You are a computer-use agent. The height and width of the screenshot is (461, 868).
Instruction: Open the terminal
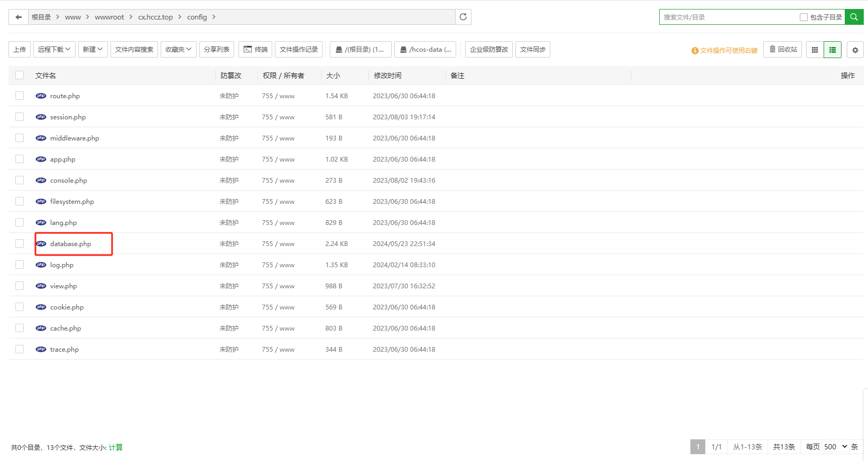[x=255, y=49]
